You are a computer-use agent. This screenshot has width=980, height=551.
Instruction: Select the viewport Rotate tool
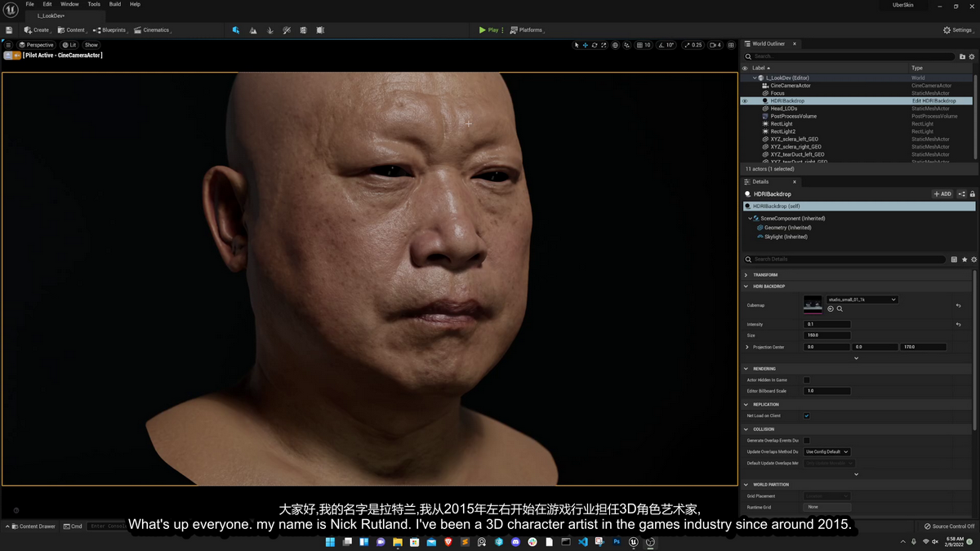pos(595,45)
